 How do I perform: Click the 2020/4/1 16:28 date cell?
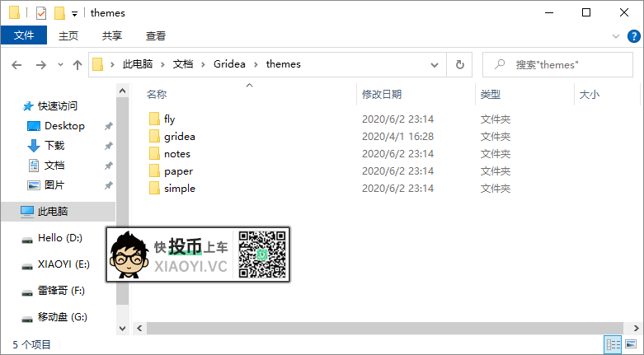(x=397, y=136)
